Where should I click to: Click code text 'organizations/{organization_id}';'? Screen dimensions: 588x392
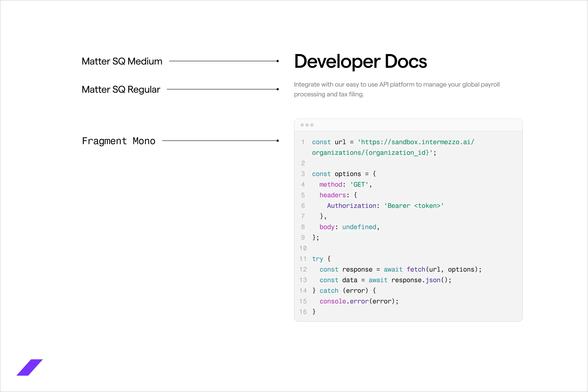tap(374, 153)
